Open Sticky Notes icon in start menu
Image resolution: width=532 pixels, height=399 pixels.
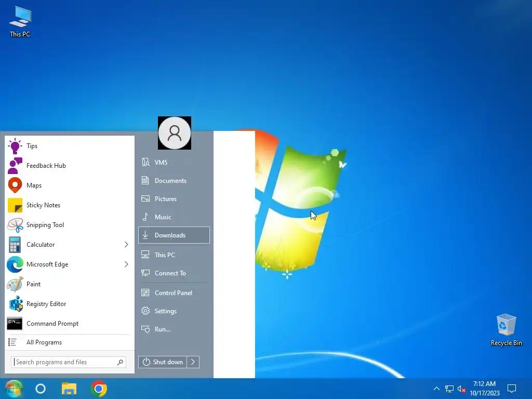(x=15, y=205)
